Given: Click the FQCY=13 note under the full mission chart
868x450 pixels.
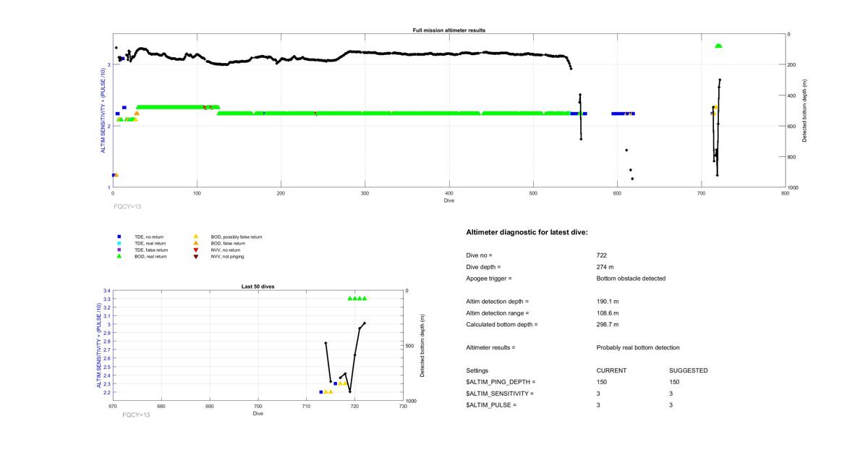Looking at the screenshot, I should (127, 206).
